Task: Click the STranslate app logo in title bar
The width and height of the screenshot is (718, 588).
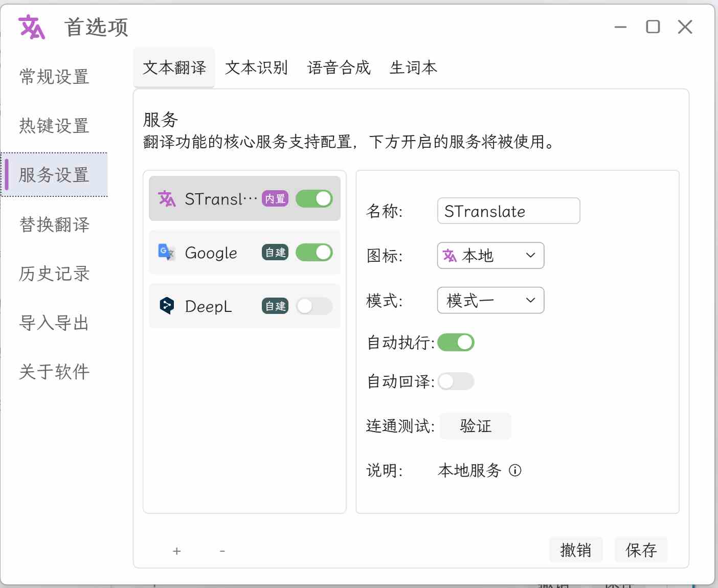Action: pyautogui.click(x=32, y=27)
